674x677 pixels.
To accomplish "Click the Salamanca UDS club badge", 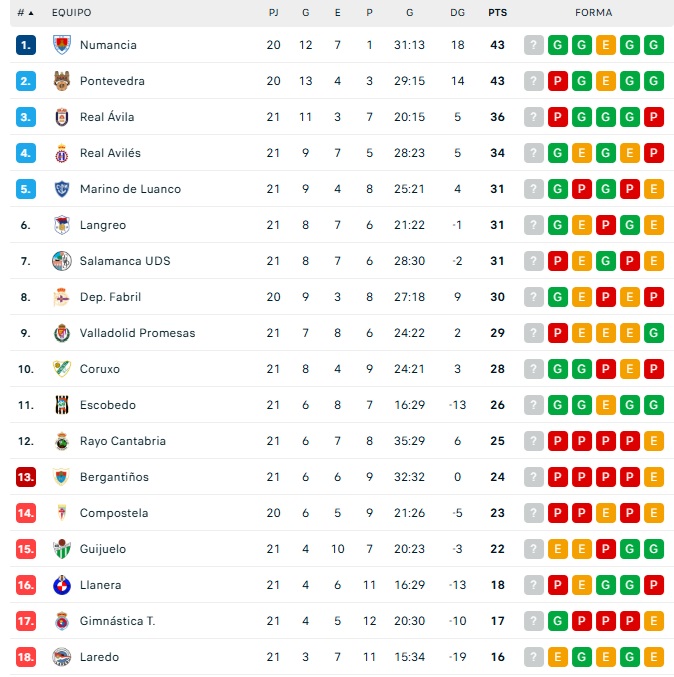I will 62,261.
